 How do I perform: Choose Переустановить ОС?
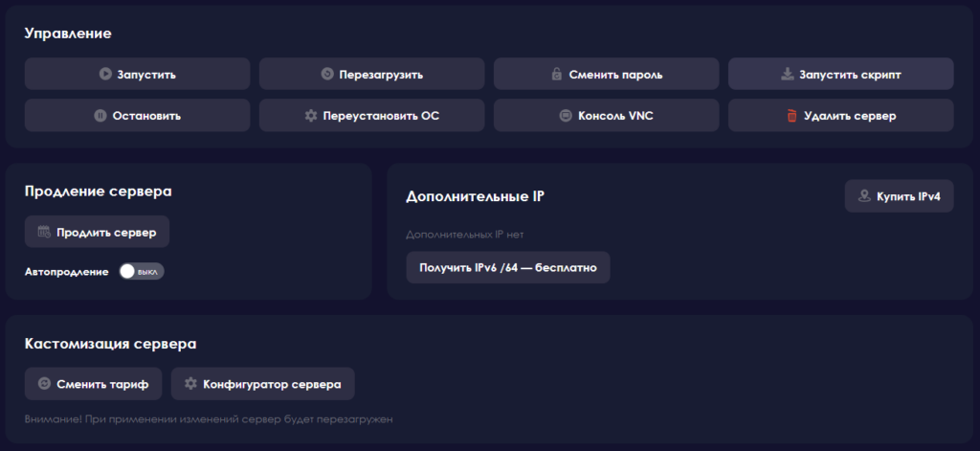pyautogui.click(x=372, y=116)
